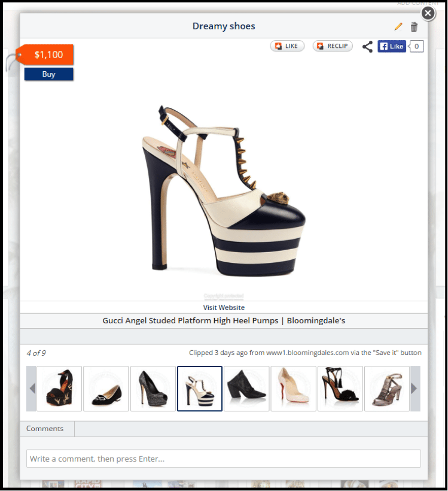Image resolution: width=448 pixels, height=491 pixels.
Task: Select the black flat loafer thumbnail
Action: [x=106, y=389]
